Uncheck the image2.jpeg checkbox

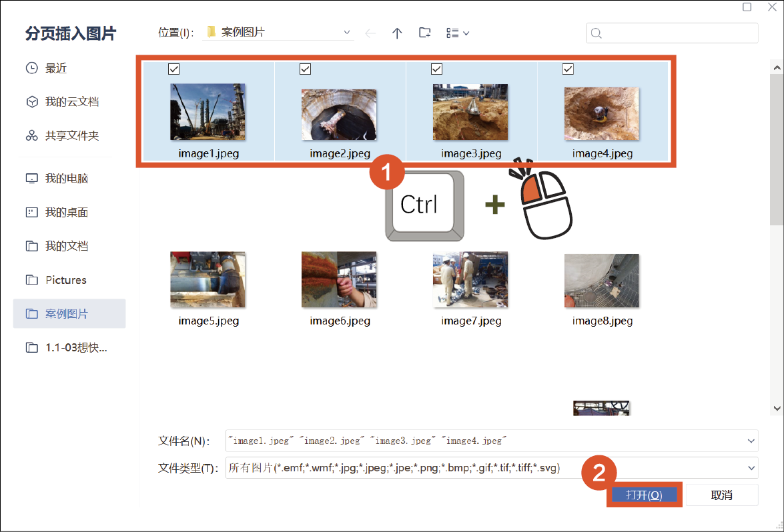(x=306, y=69)
